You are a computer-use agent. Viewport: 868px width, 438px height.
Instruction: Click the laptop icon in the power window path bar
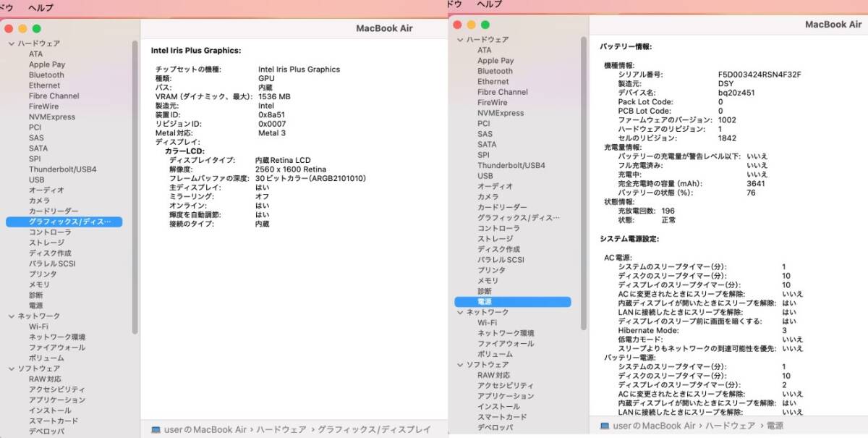[x=605, y=426]
